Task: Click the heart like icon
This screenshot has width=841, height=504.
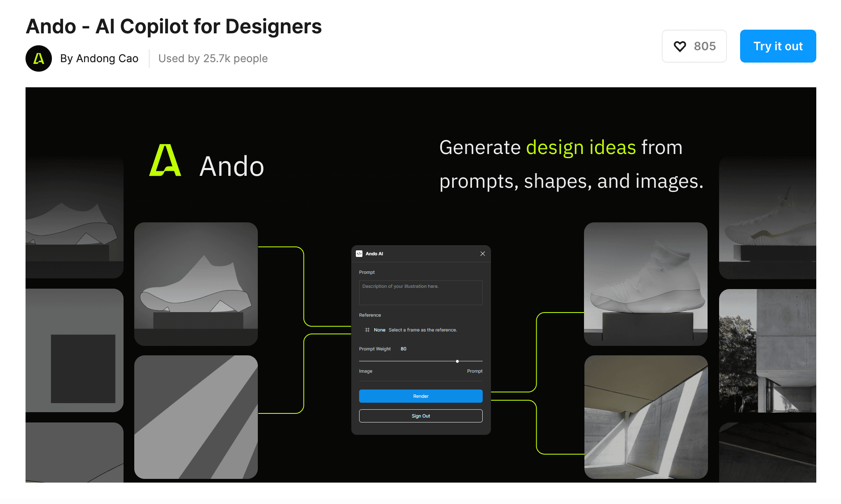Action: tap(680, 46)
